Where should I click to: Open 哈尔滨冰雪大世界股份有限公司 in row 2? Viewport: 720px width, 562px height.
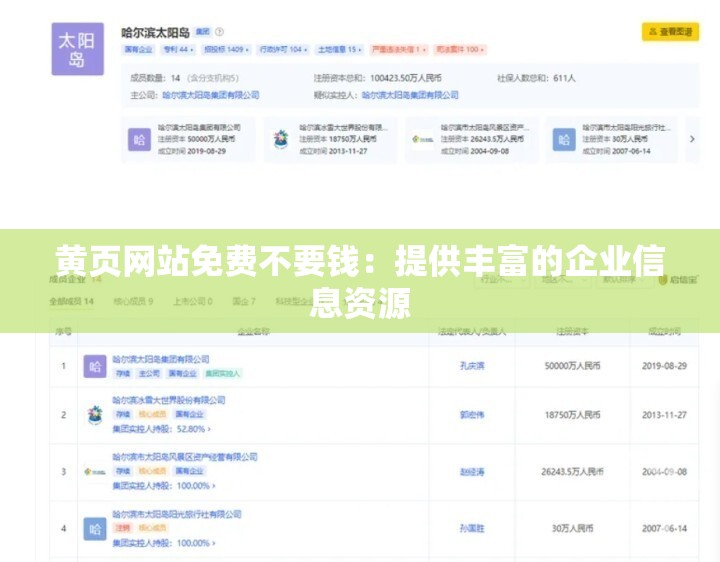[x=169, y=400]
